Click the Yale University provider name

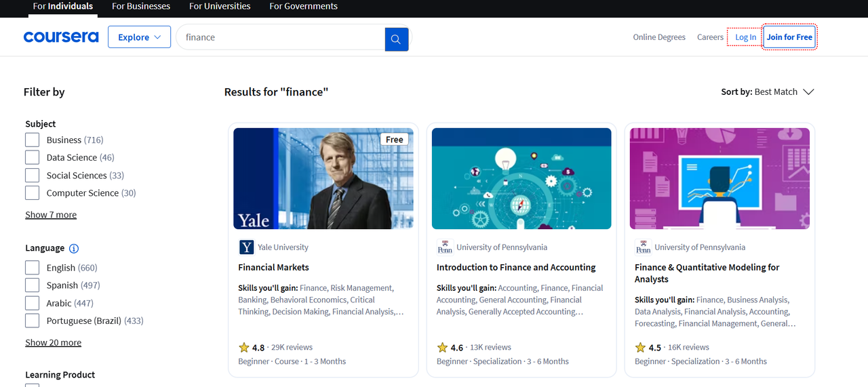[283, 247]
